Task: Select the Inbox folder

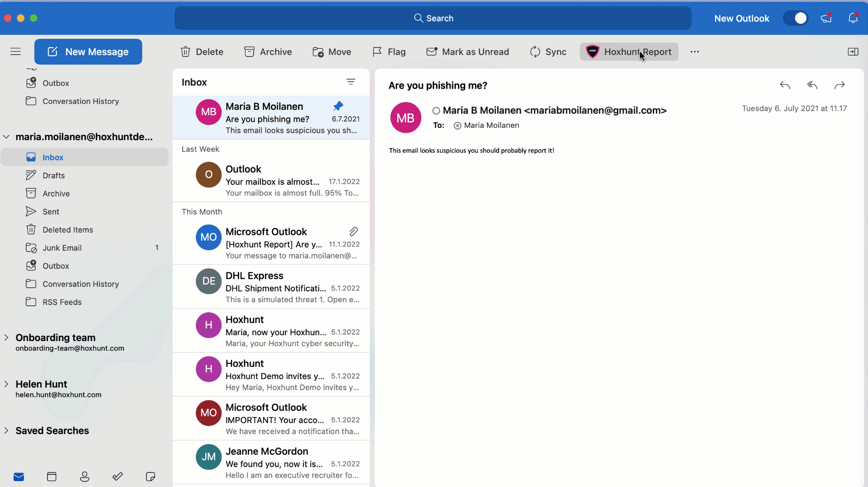Action: click(85, 157)
